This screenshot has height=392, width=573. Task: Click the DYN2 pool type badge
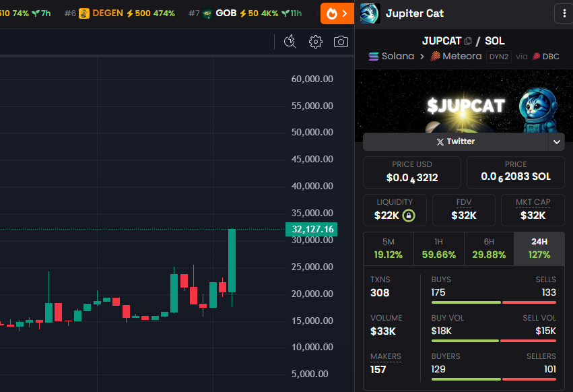coord(499,57)
